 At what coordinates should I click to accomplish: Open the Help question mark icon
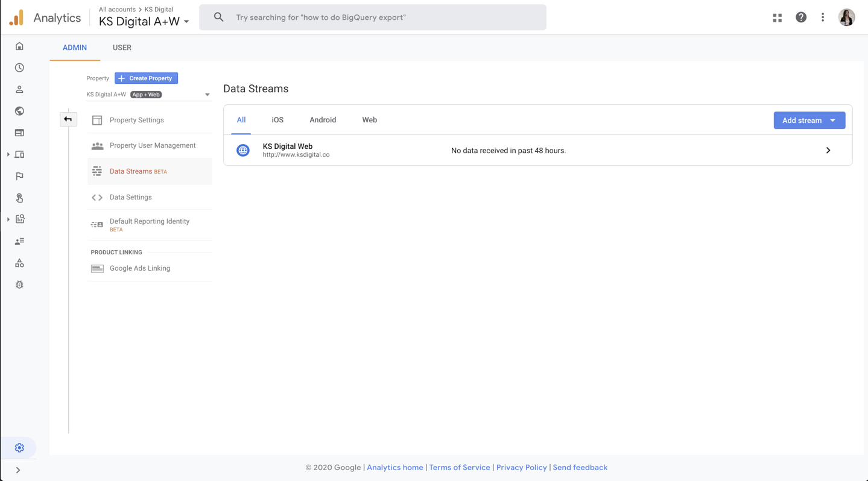(801, 17)
